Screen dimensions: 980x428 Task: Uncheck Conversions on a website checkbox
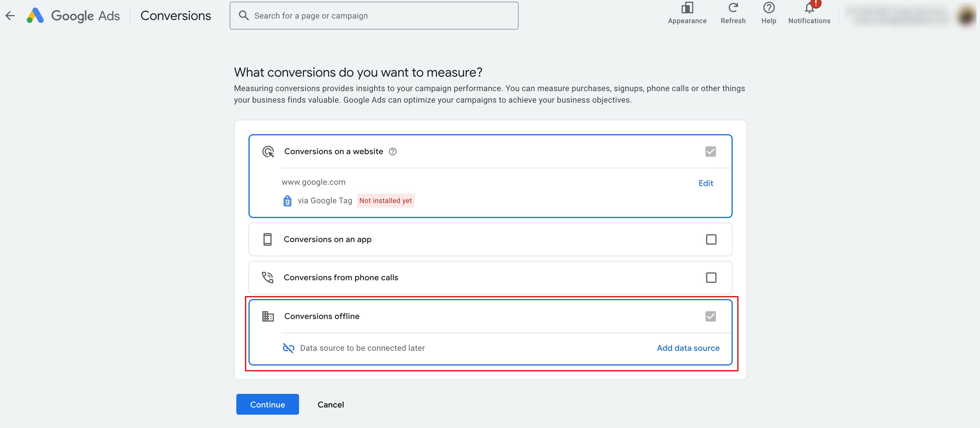point(710,152)
